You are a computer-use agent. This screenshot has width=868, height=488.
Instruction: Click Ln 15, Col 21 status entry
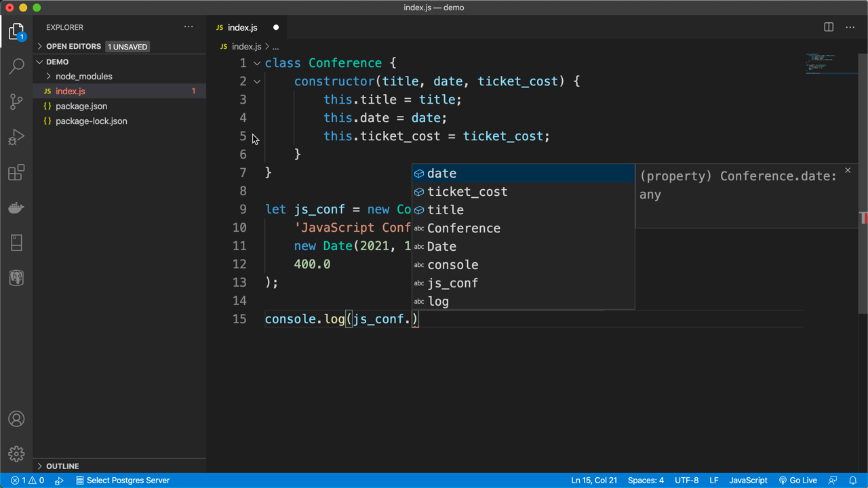pyautogui.click(x=594, y=481)
